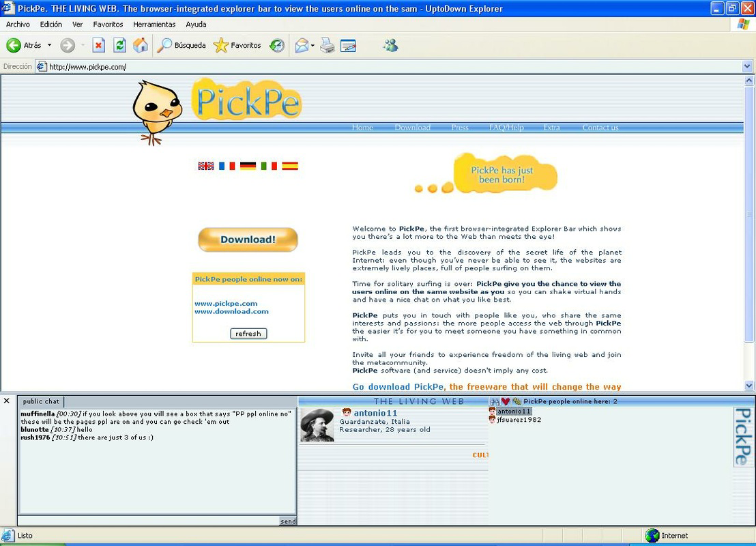This screenshot has width=756, height=546.
Task: Click the yellow Download! button
Action: coord(248,240)
